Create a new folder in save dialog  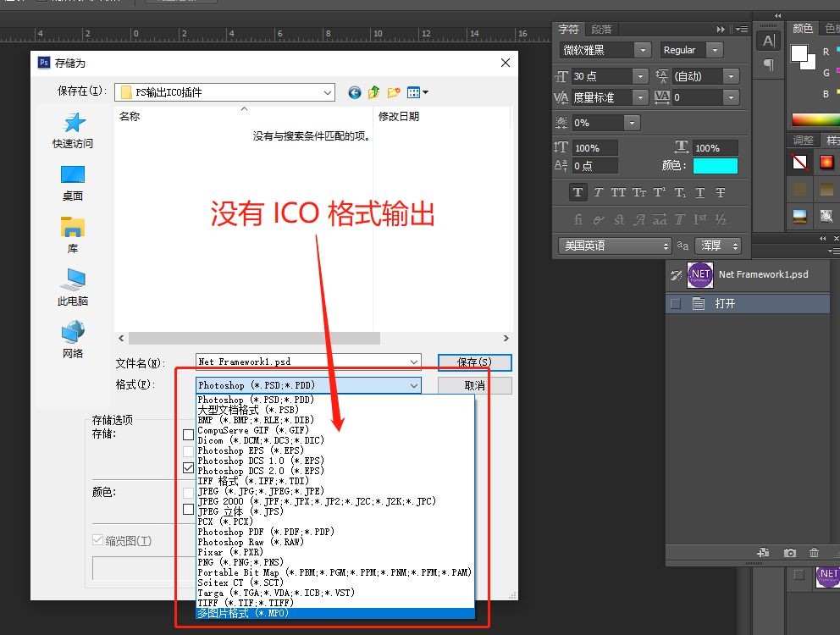[x=394, y=92]
